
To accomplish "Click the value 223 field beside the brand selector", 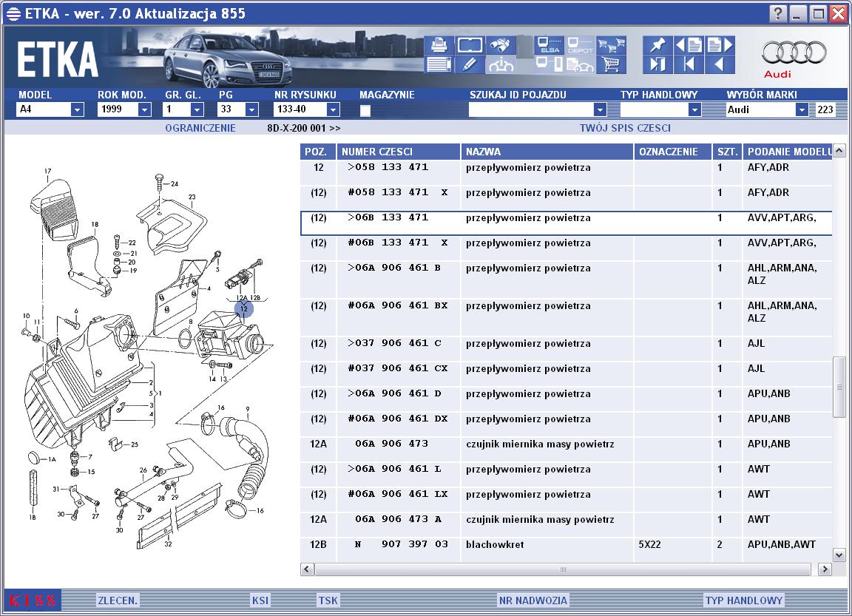I will point(825,109).
